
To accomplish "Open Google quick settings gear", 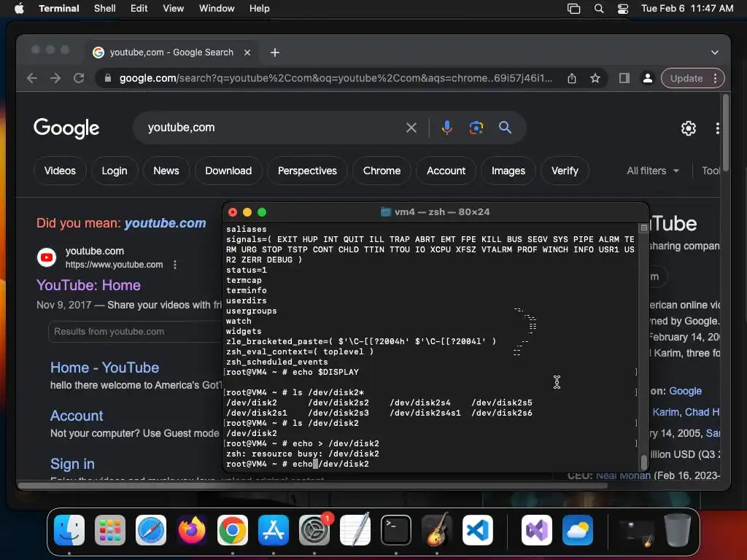I will tap(689, 128).
